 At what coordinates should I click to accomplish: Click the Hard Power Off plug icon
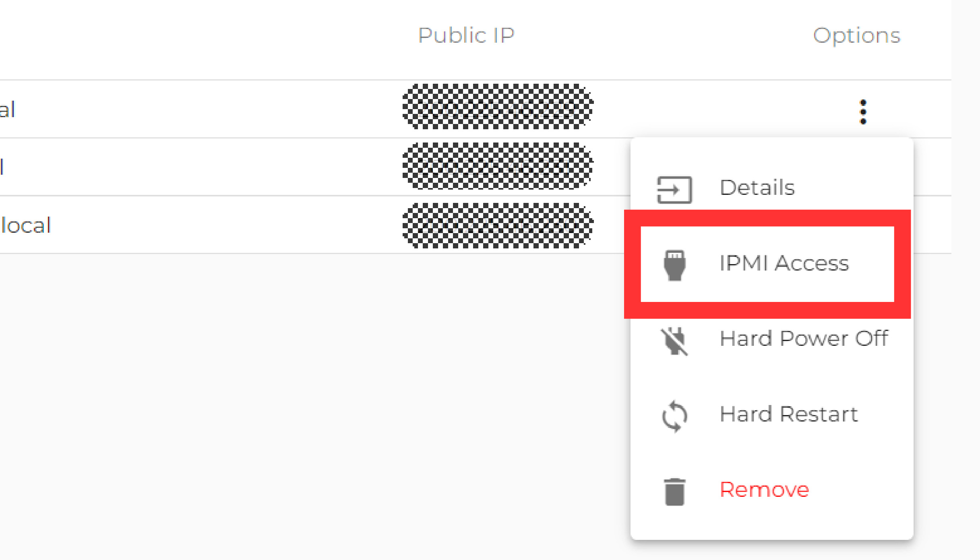tap(674, 341)
